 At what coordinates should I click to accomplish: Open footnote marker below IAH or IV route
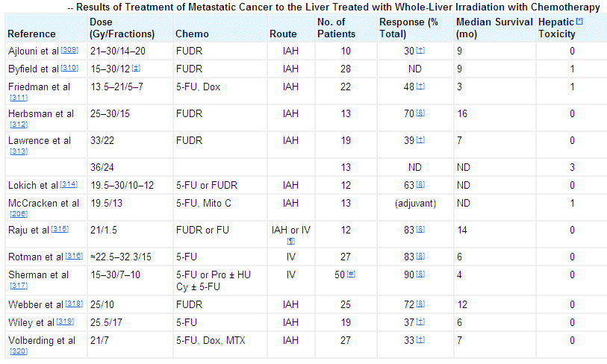(x=290, y=240)
